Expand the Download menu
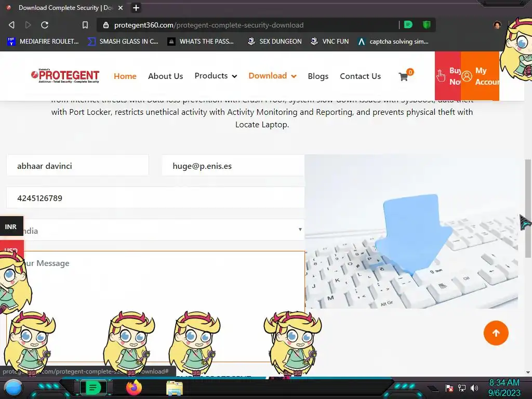The height and width of the screenshot is (399, 532). 272,76
